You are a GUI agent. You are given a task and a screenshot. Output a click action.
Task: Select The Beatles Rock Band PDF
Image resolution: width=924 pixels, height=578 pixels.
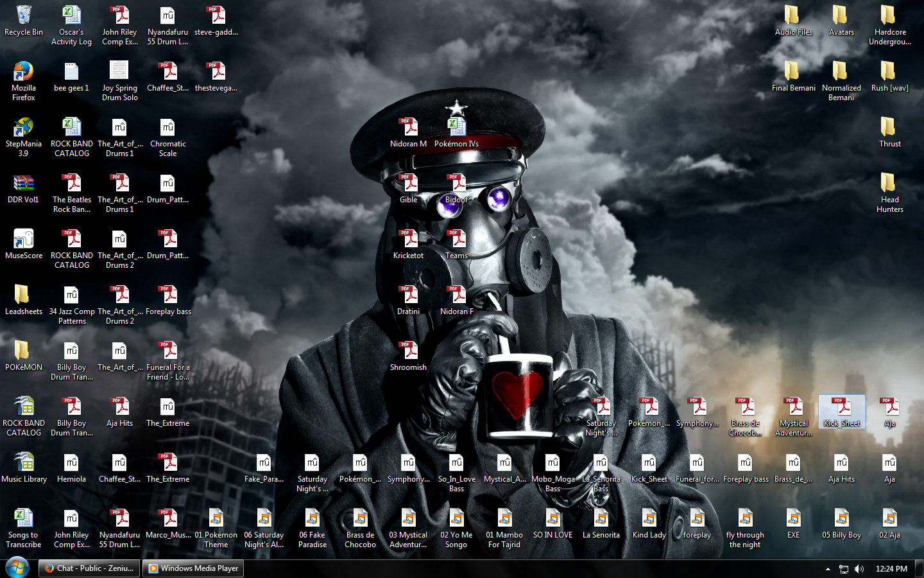pos(71,193)
